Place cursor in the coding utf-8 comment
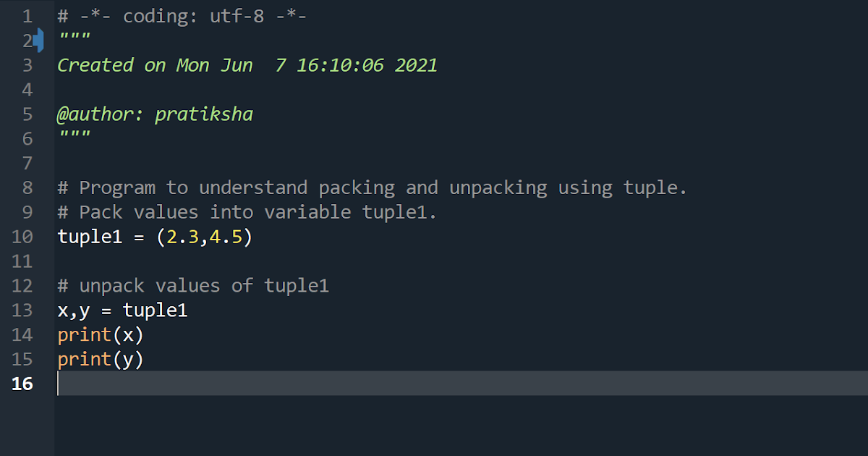The image size is (868, 456). click(x=182, y=17)
